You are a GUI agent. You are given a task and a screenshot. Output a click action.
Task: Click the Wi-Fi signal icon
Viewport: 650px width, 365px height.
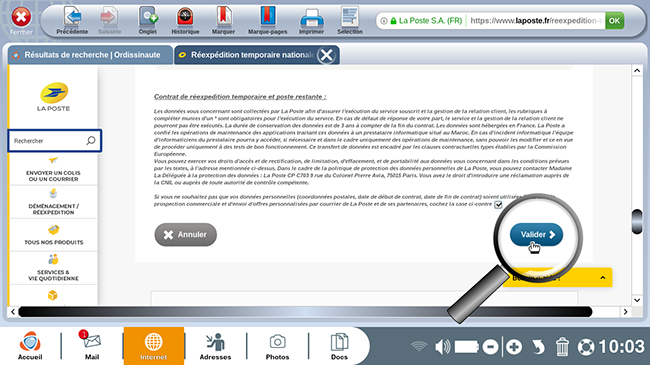419,346
